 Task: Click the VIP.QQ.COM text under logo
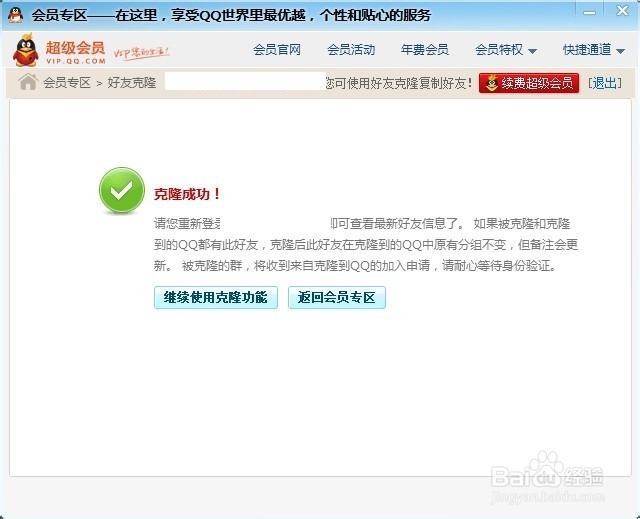[76, 61]
